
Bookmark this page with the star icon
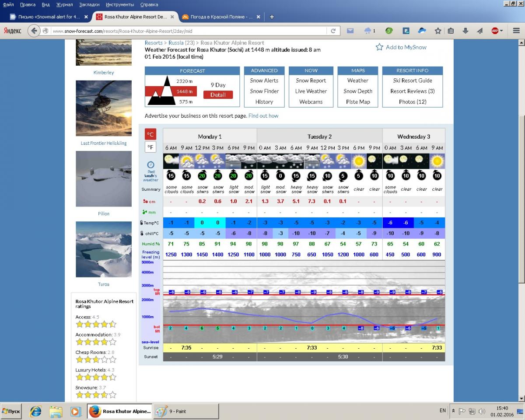pos(438,31)
